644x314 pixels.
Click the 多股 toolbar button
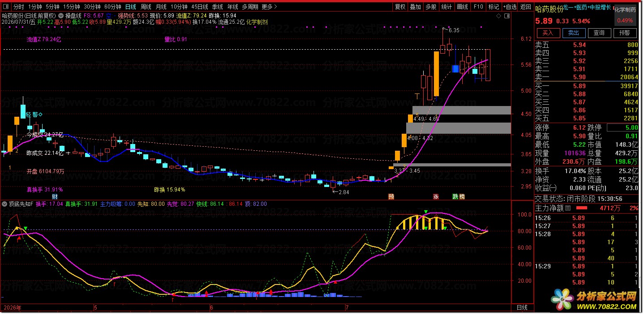pos(431,7)
